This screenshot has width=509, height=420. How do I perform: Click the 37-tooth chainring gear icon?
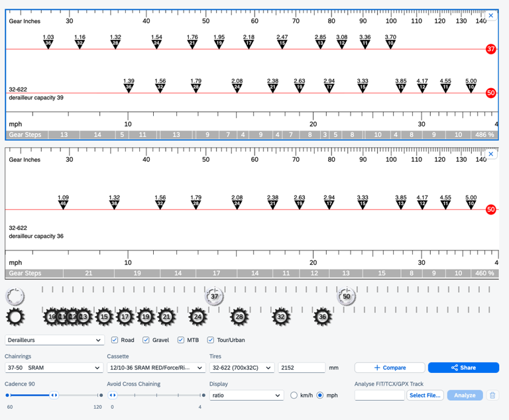click(x=214, y=296)
